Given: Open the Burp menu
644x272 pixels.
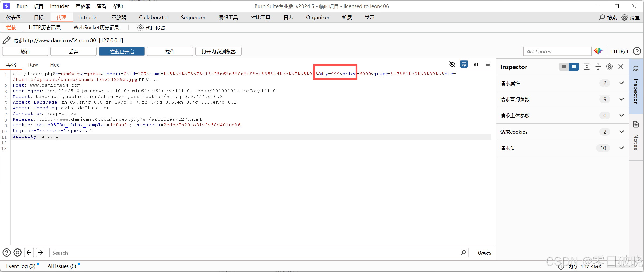Looking at the screenshot, I should pyautogui.click(x=22, y=6).
